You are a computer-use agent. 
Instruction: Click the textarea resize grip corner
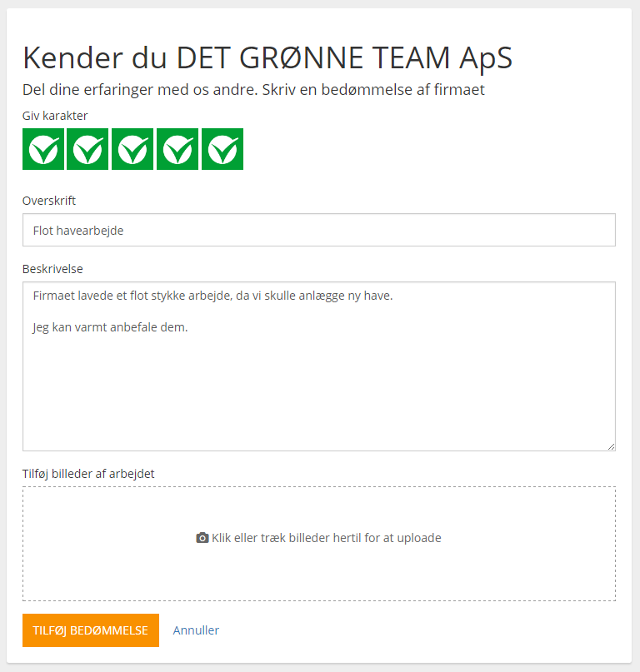(612, 446)
